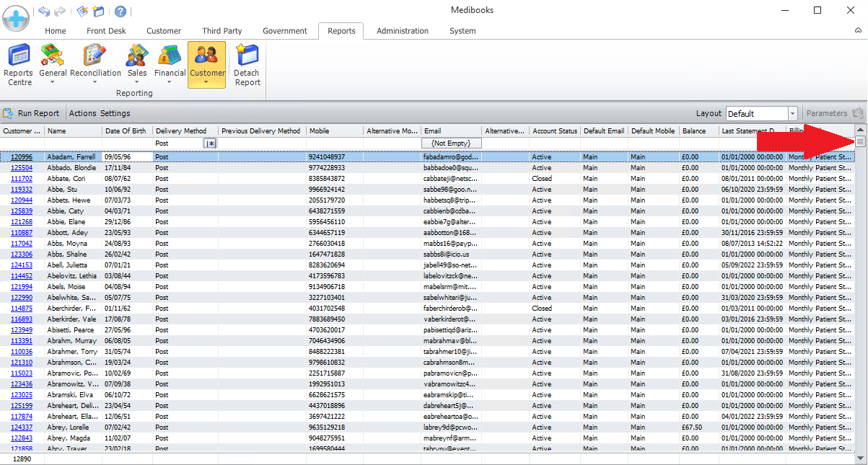The width and height of the screenshot is (868, 465).
Task: Click the Actions menu button
Action: point(82,113)
